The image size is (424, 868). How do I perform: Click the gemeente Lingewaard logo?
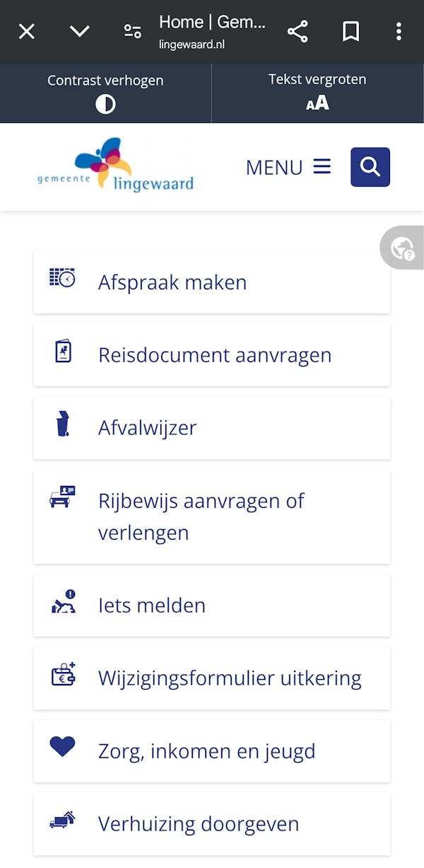click(x=115, y=166)
